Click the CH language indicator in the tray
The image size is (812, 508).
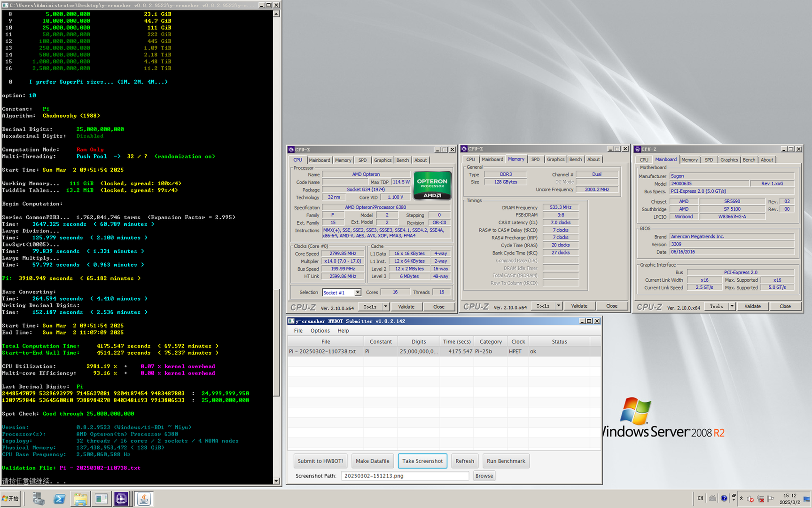[x=701, y=498]
